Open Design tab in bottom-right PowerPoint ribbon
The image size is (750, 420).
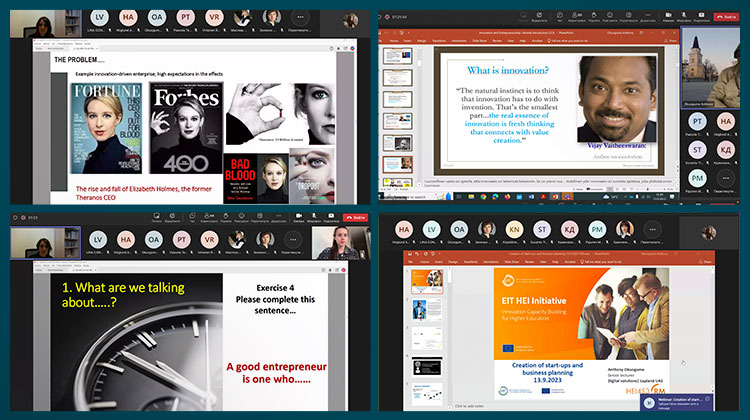point(452,262)
